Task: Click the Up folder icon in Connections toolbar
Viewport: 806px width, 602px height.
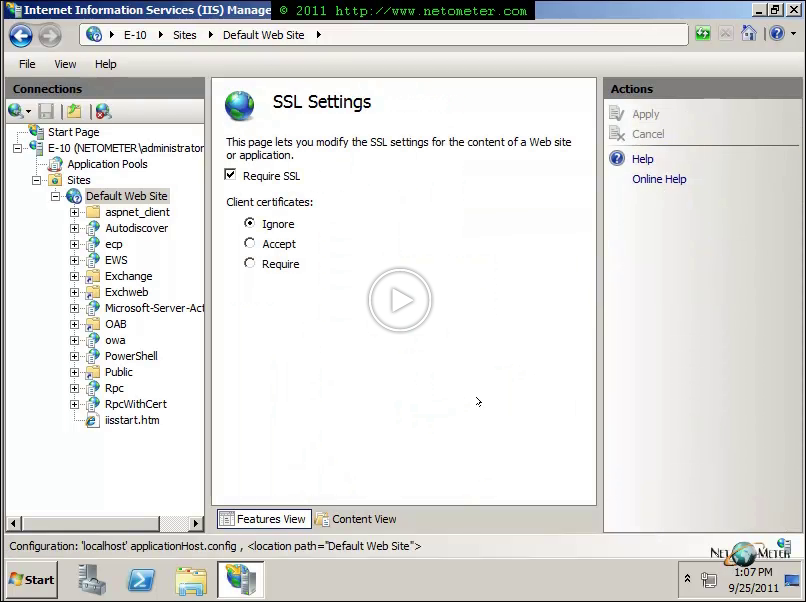Action: 74,111
